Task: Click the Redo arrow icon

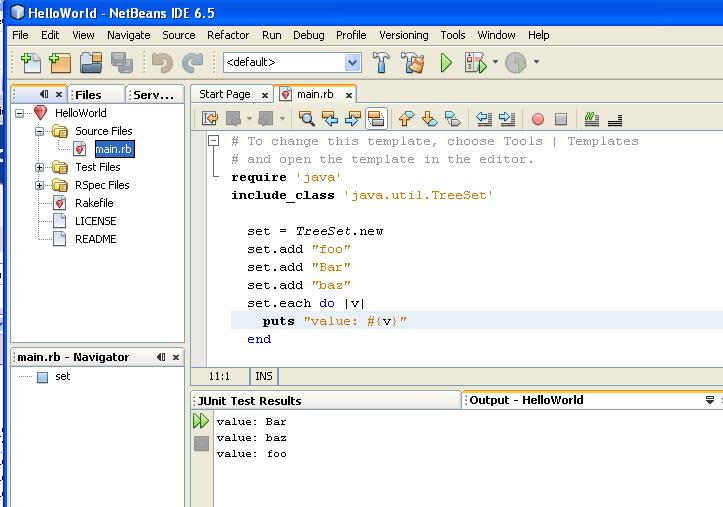Action: point(192,63)
